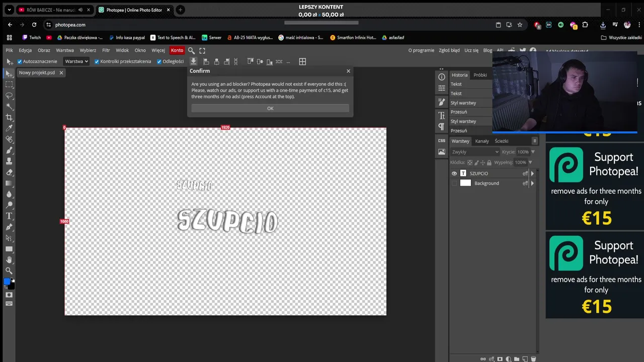Toggle Kontrolki przekształcenia checkbox
644x362 pixels.
tap(97, 61)
